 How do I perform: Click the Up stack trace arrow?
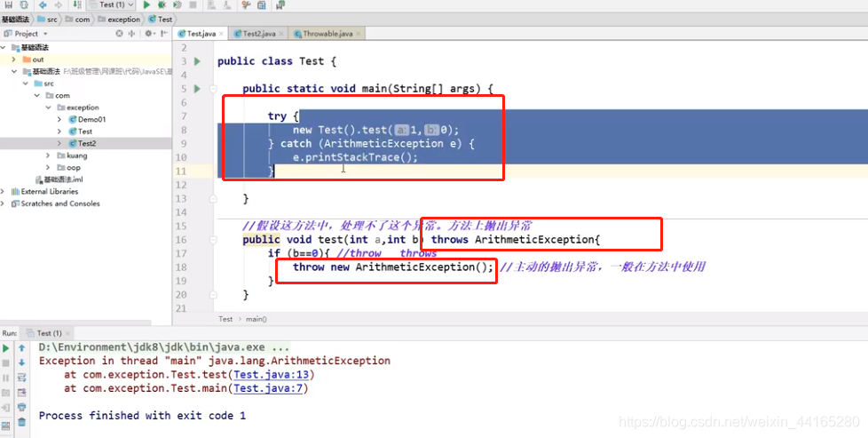pyautogui.click(x=21, y=348)
